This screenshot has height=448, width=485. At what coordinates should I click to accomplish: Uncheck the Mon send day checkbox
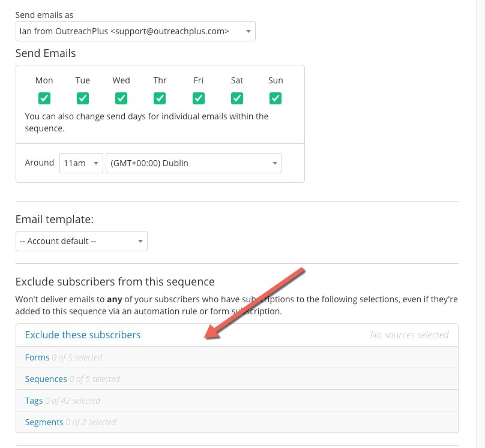(x=44, y=98)
